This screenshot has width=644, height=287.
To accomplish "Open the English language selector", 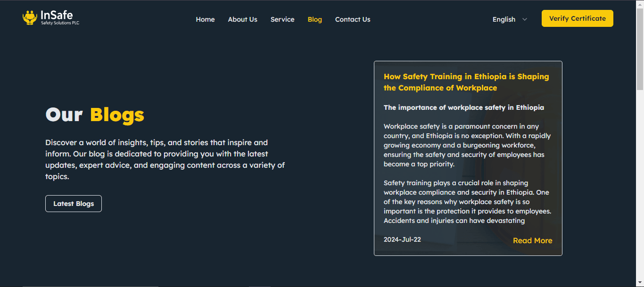I will click(510, 19).
